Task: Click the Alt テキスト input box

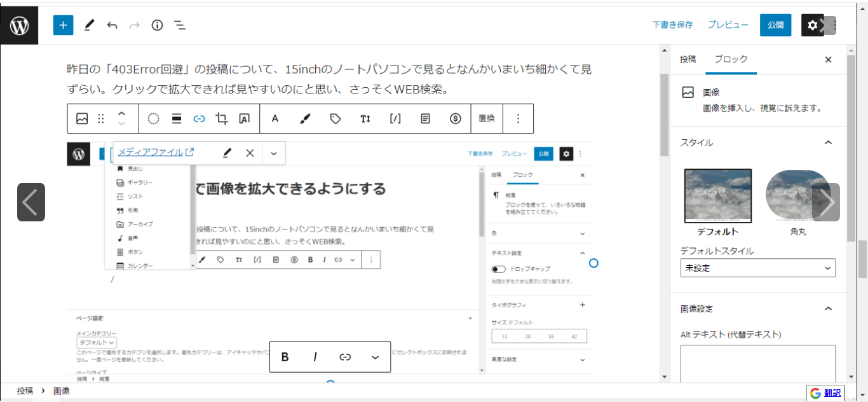Action: [x=757, y=363]
